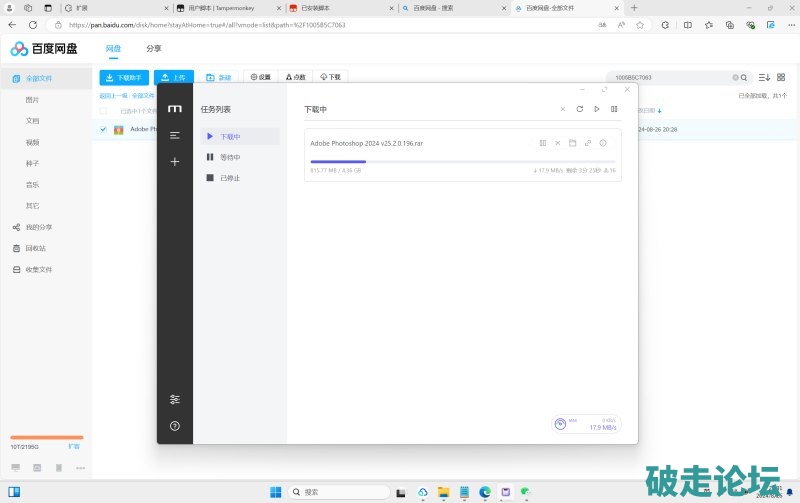
Task: Toggle the select-all files checkbox
Action: click(x=103, y=111)
